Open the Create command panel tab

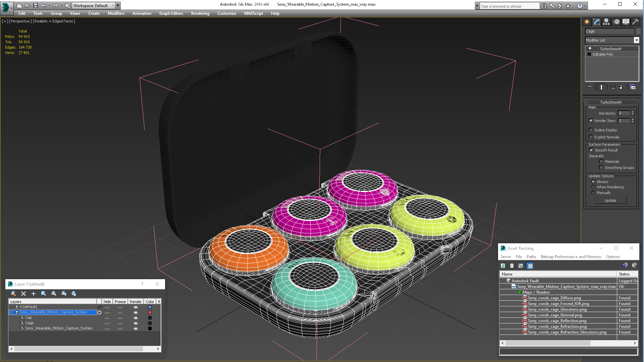point(587,22)
